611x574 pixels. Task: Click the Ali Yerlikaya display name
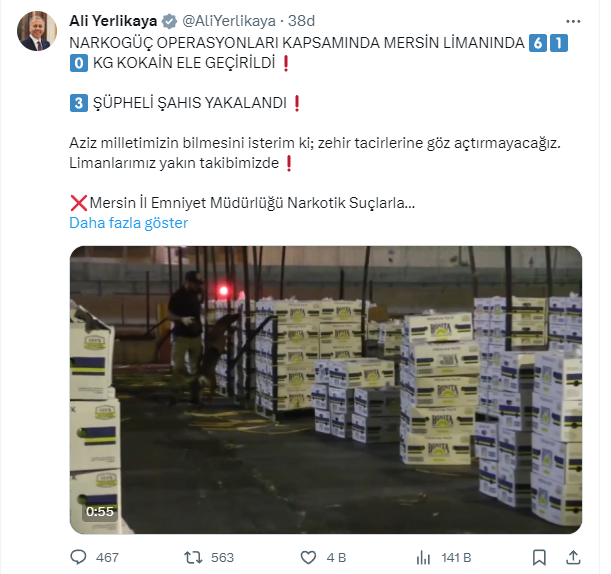tap(113, 21)
